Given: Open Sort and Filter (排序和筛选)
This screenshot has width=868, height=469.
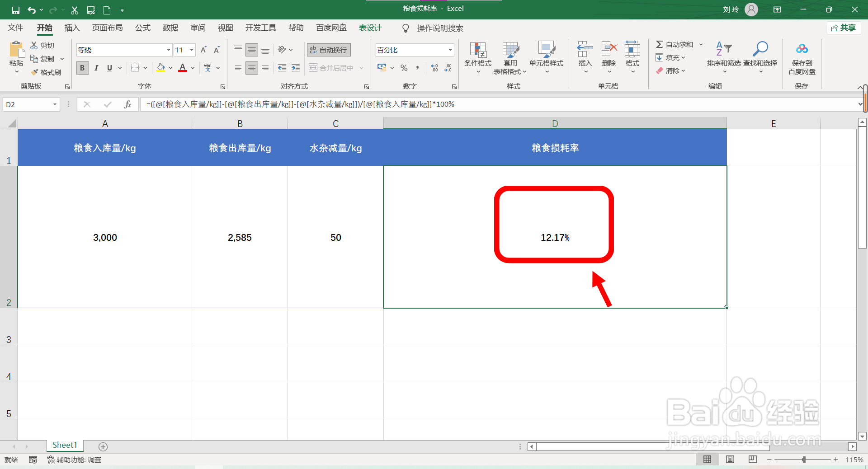Looking at the screenshot, I should click(x=724, y=58).
